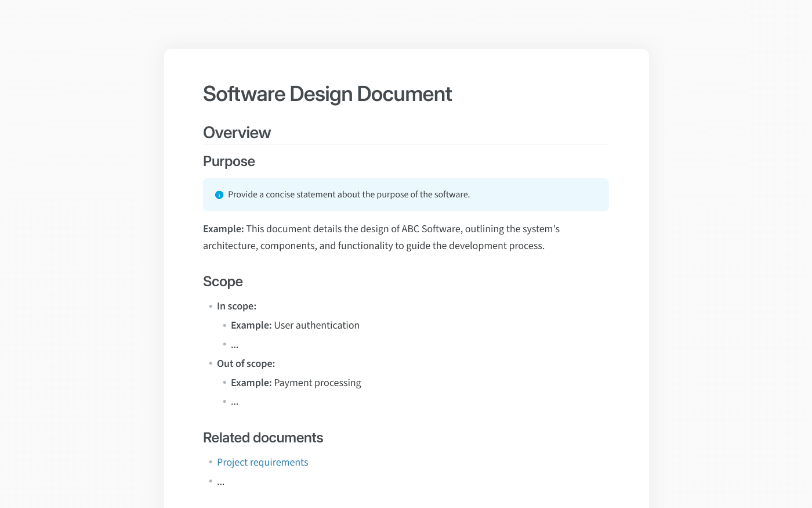
Task: Click the blue info icon in the callout
Action: point(219,195)
